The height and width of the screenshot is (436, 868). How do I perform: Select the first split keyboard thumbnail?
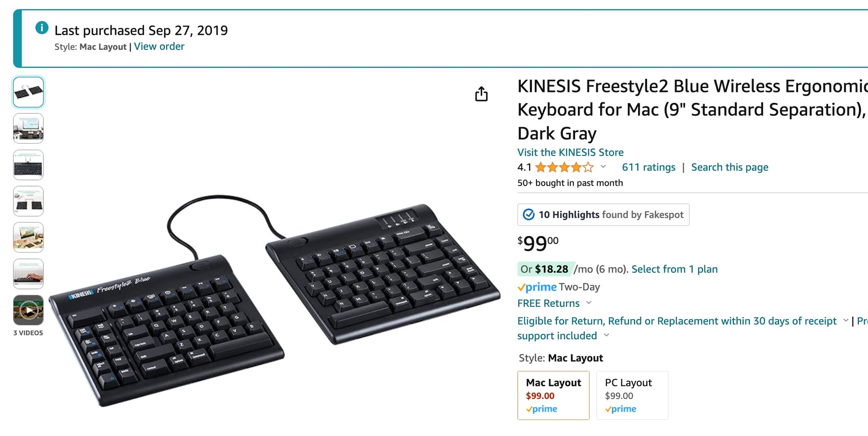pos(28,92)
